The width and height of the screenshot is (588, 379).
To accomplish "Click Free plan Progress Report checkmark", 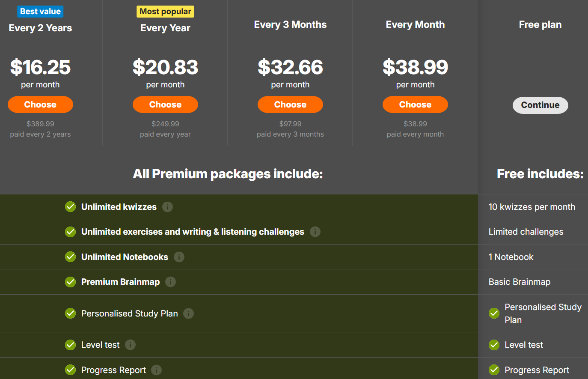I will coord(494,370).
